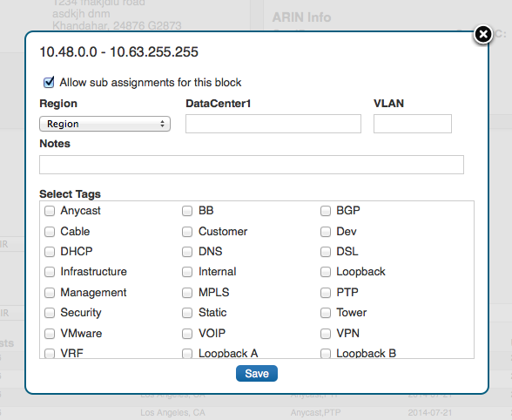The height and width of the screenshot is (420, 512).
Task: Open the Region dropdown
Action: click(x=104, y=124)
